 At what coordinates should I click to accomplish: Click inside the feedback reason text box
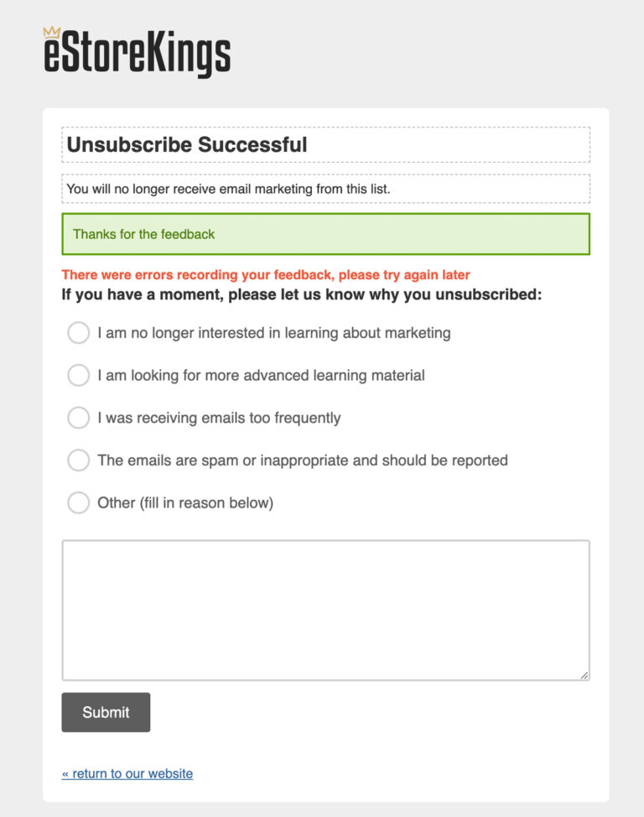325,608
